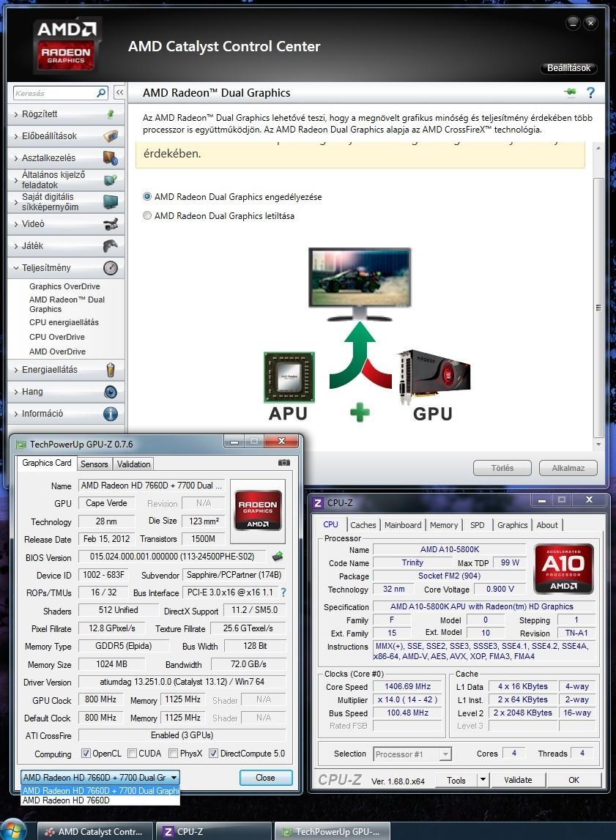Image resolution: width=616 pixels, height=840 pixels.
Task: Click the BIOS save chip icon in GPU-Z
Action: pyautogui.click(x=278, y=557)
